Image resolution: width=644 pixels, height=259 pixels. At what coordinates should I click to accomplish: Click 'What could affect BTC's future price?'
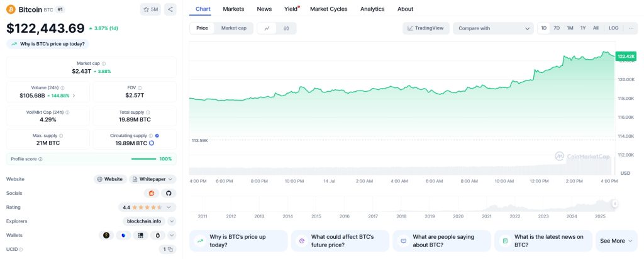340,241
